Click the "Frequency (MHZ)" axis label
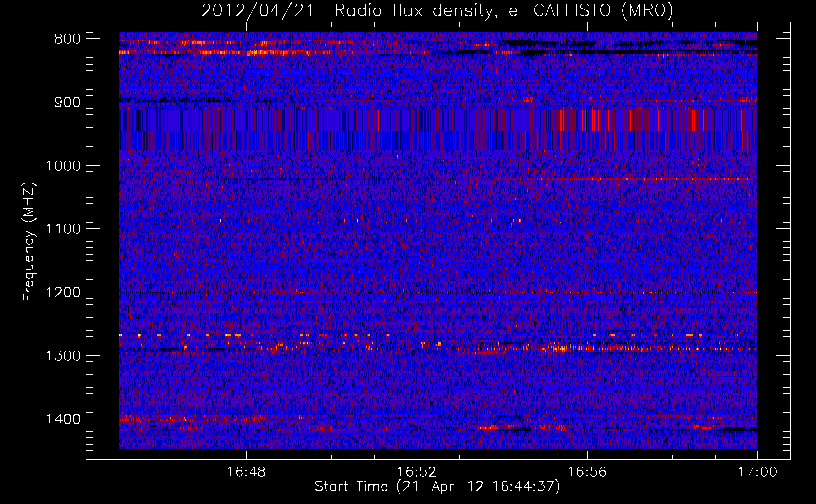The width and height of the screenshot is (816, 504). point(29,241)
